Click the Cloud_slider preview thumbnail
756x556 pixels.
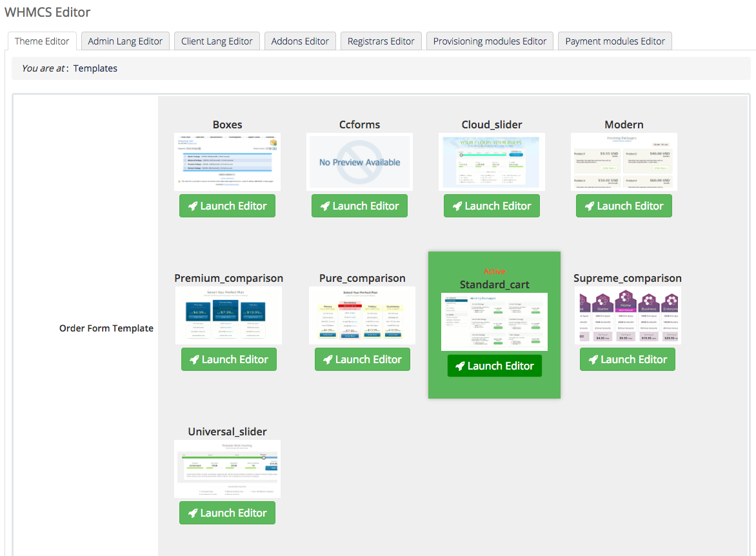[x=492, y=162]
